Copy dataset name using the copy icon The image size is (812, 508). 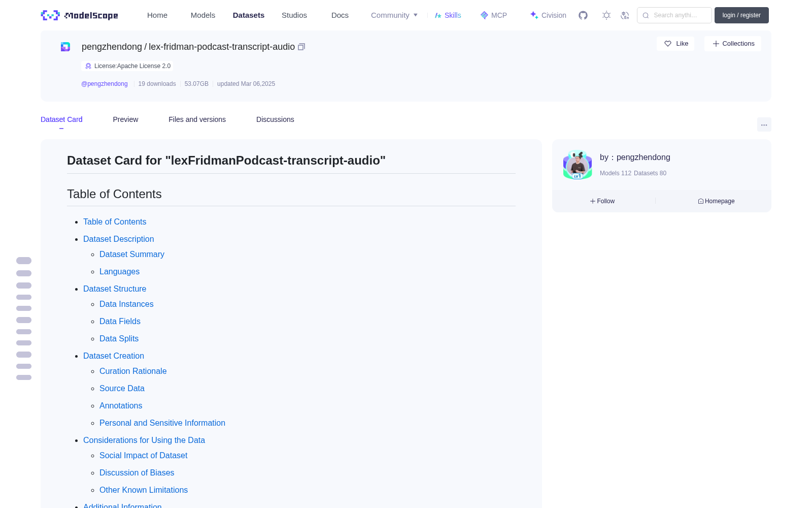301,47
